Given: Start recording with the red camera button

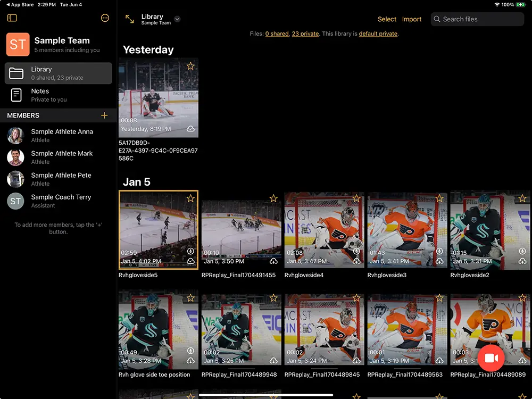Looking at the screenshot, I should pos(491,358).
